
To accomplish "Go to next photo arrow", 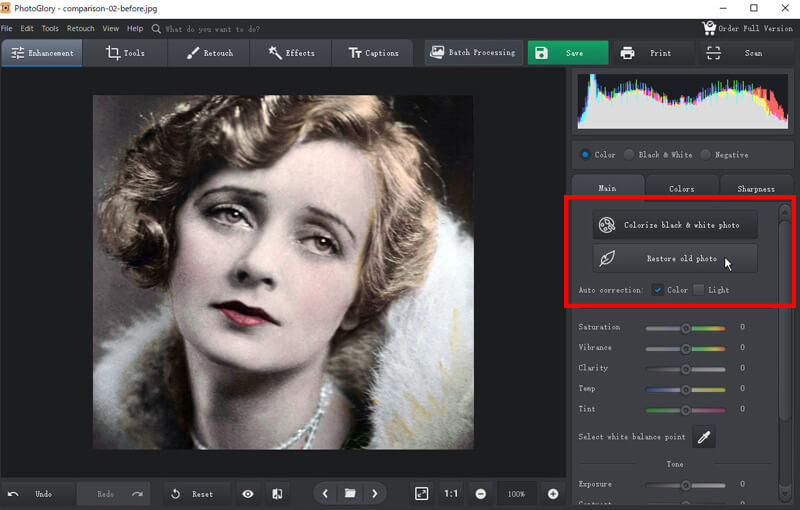I will [375, 494].
